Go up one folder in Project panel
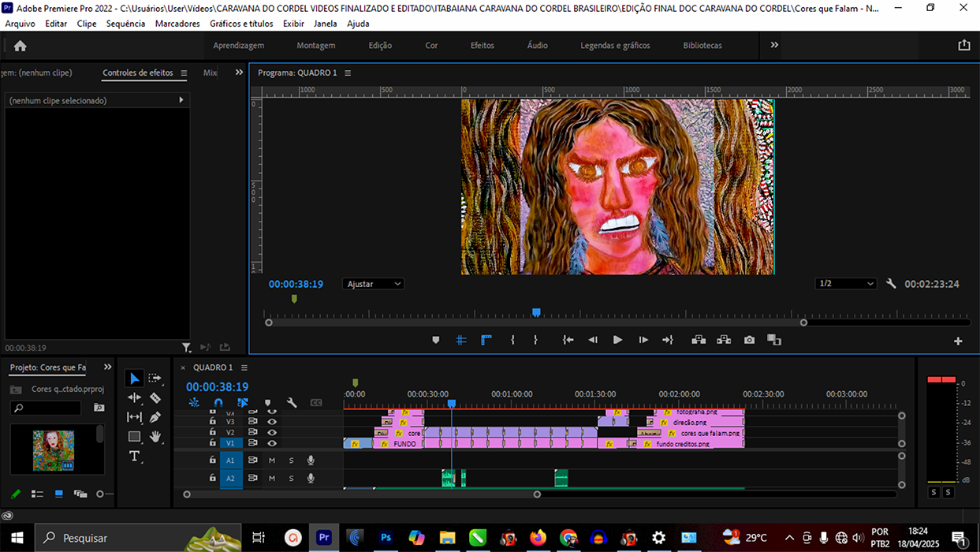The height and width of the screenshot is (552, 980). click(16, 390)
